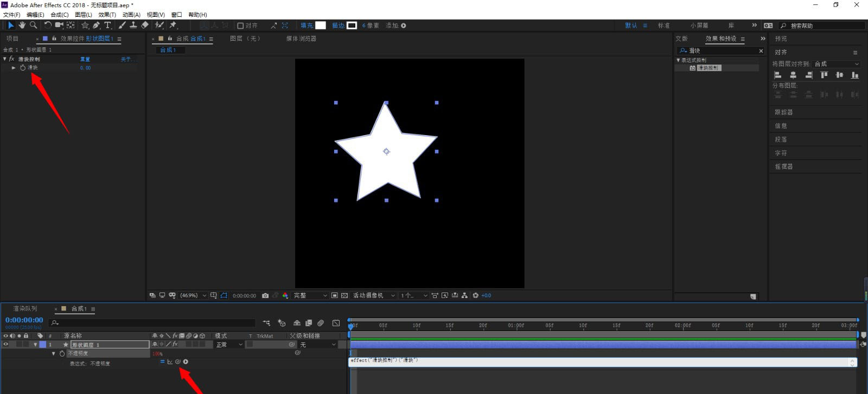Open the 46.9% magnification dropdown
The height and width of the screenshot is (394, 868).
[194, 296]
